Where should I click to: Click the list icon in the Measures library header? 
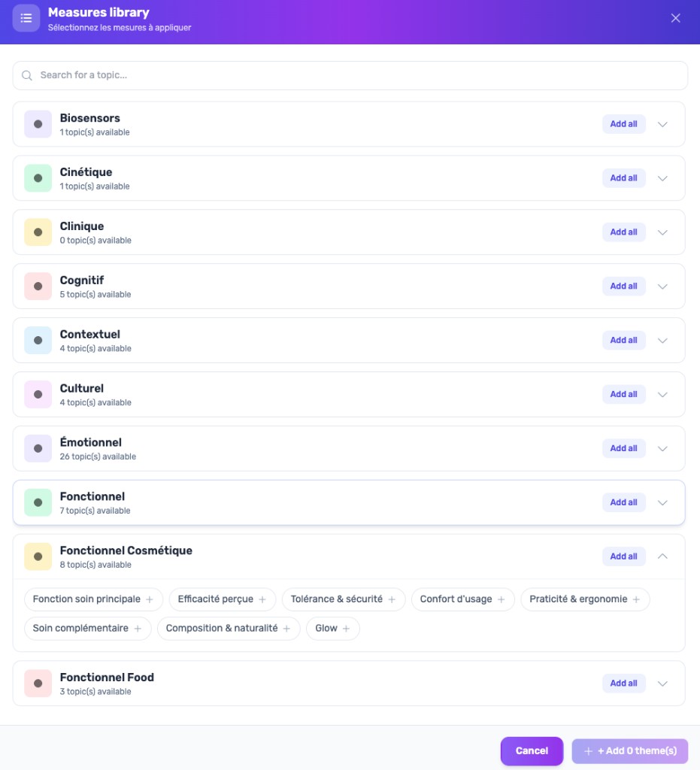click(26, 18)
